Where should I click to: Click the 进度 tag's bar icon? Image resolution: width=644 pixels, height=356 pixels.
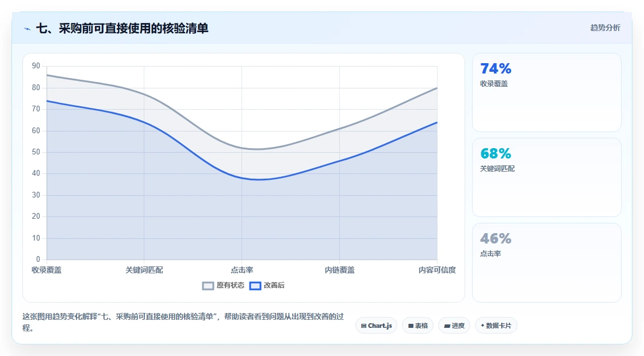click(447, 326)
